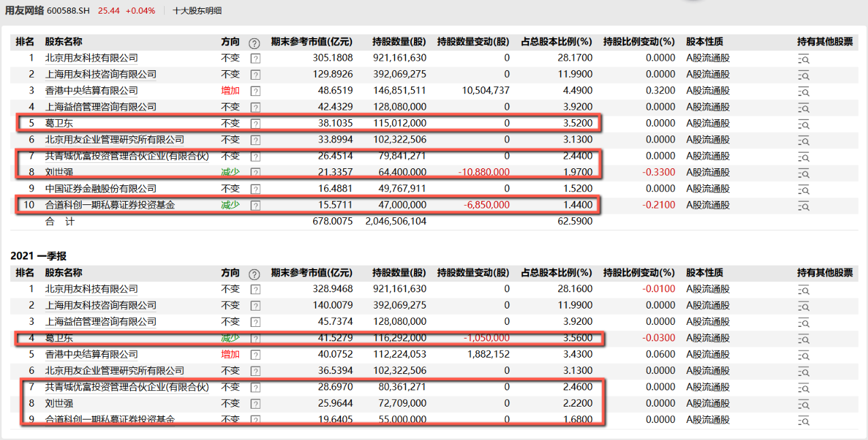Click market value 305.1808 cell

coord(332,58)
